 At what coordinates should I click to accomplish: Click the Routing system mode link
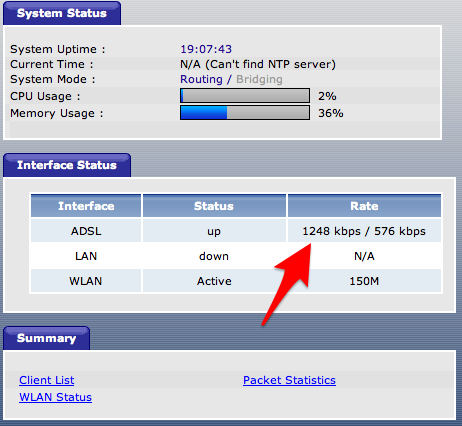(x=201, y=79)
